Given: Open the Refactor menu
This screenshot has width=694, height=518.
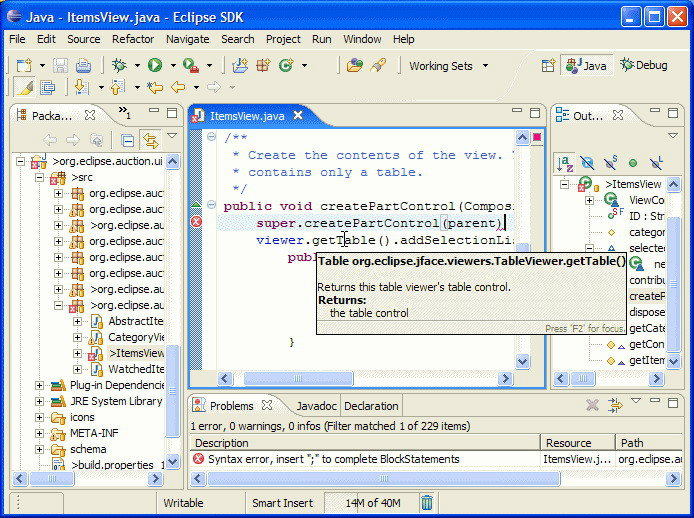Looking at the screenshot, I should [x=133, y=39].
